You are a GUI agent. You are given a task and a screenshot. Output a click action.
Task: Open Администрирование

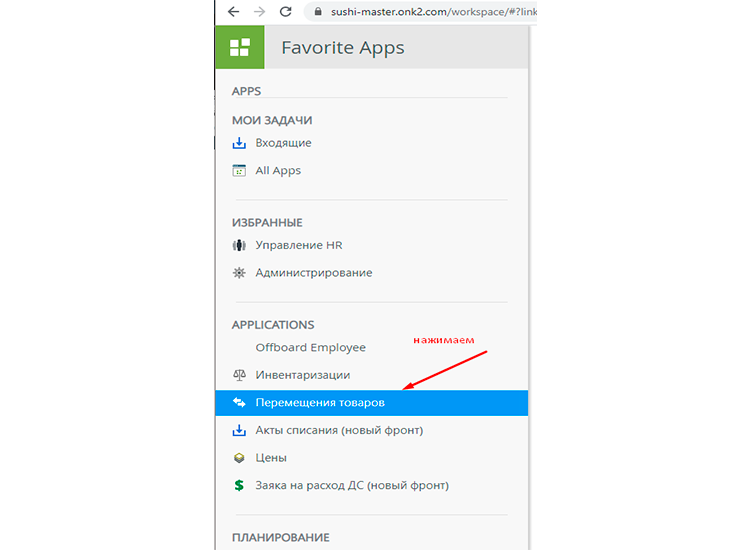[314, 273]
